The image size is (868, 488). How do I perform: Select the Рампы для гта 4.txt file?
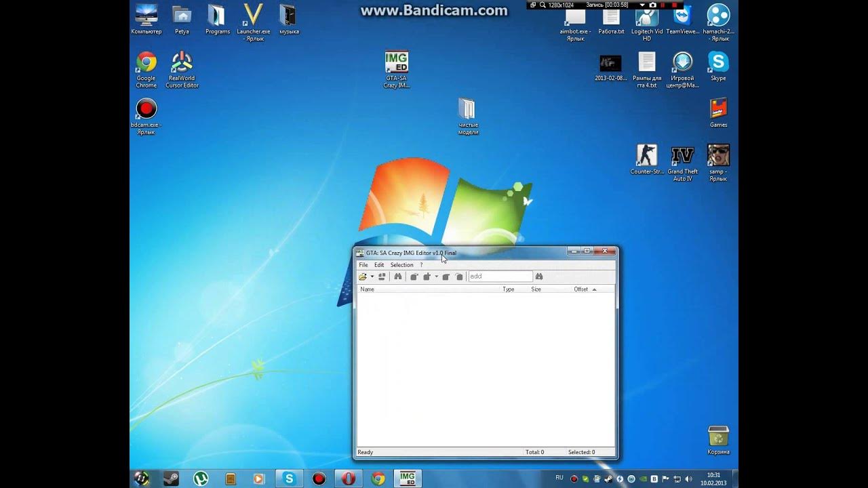pos(646,70)
